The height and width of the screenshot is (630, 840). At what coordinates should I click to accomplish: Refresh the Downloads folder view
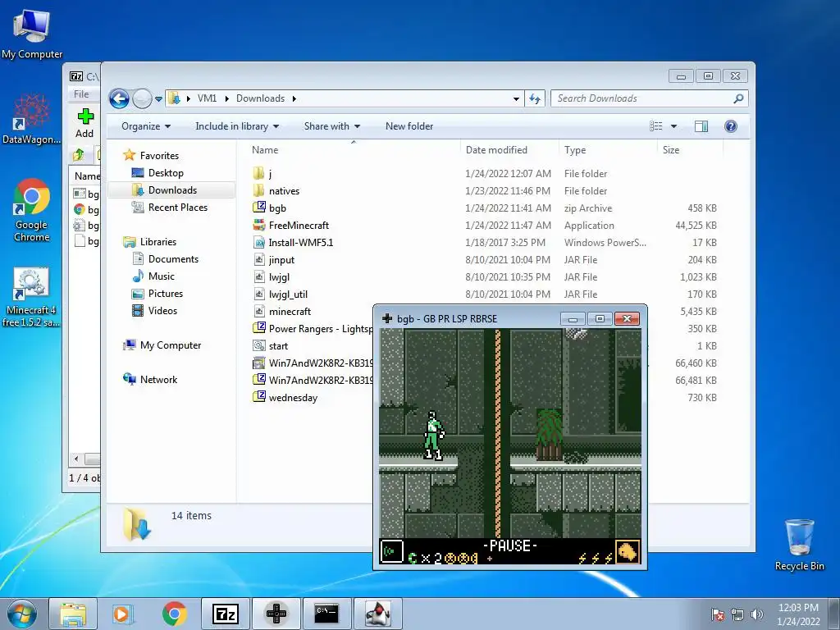pyautogui.click(x=535, y=98)
